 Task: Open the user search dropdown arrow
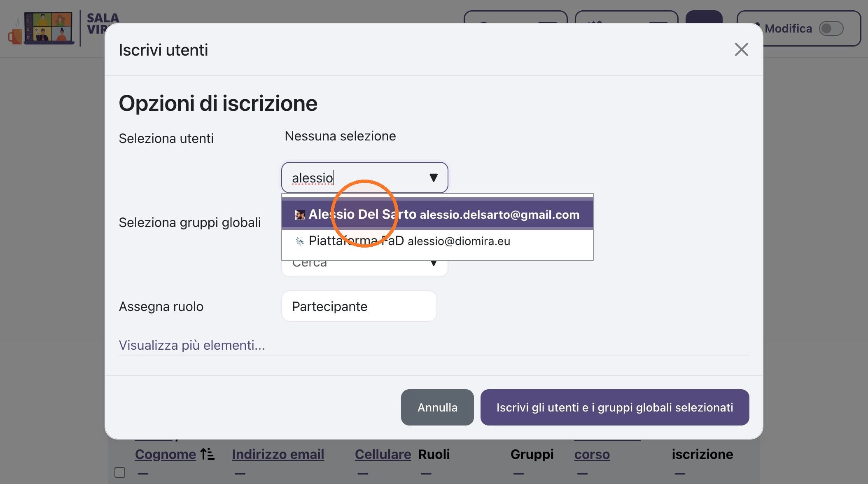click(x=433, y=178)
